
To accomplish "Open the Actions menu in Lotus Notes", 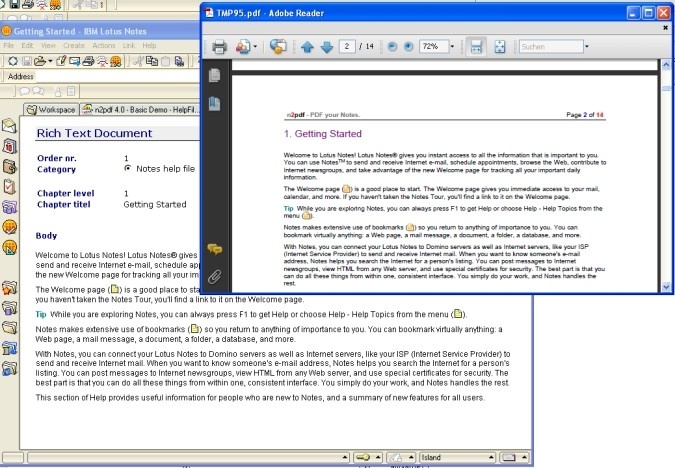I will coord(104,45).
